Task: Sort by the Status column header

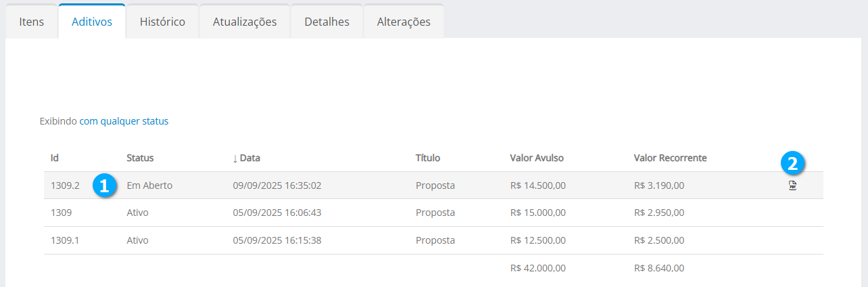Action: click(x=140, y=158)
